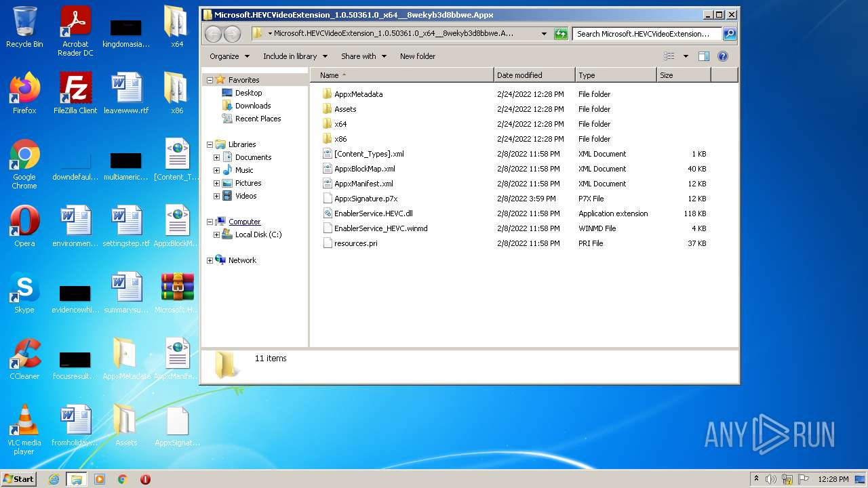This screenshot has height=488, width=868.
Task: Expand the Pictures library node
Action: coord(216,183)
